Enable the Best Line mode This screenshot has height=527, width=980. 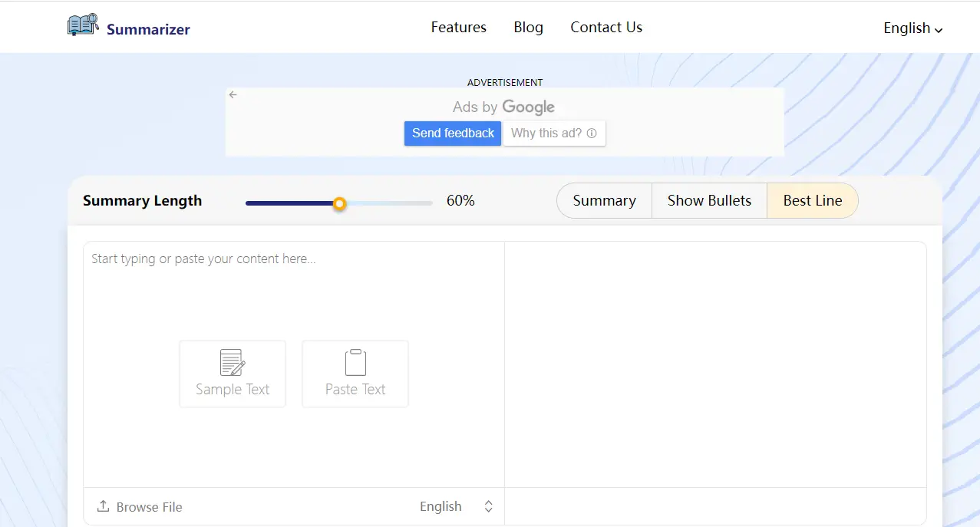point(812,201)
